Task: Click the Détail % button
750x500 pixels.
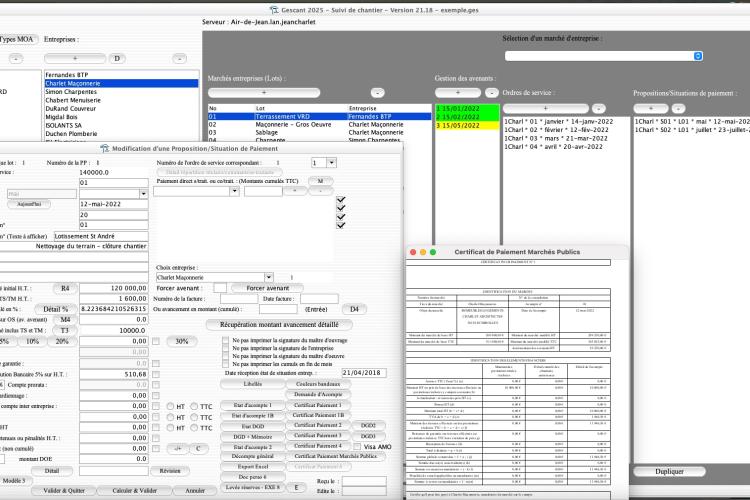Action: [x=55, y=309]
